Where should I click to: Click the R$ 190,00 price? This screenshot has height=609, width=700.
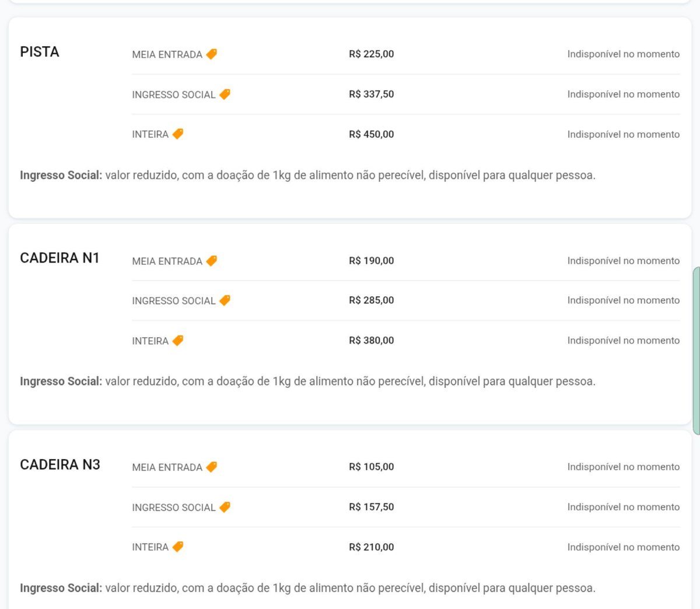coord(372,261)
